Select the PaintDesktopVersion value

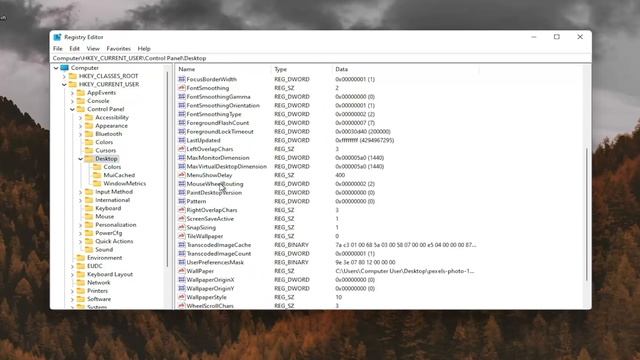[214, 193]
